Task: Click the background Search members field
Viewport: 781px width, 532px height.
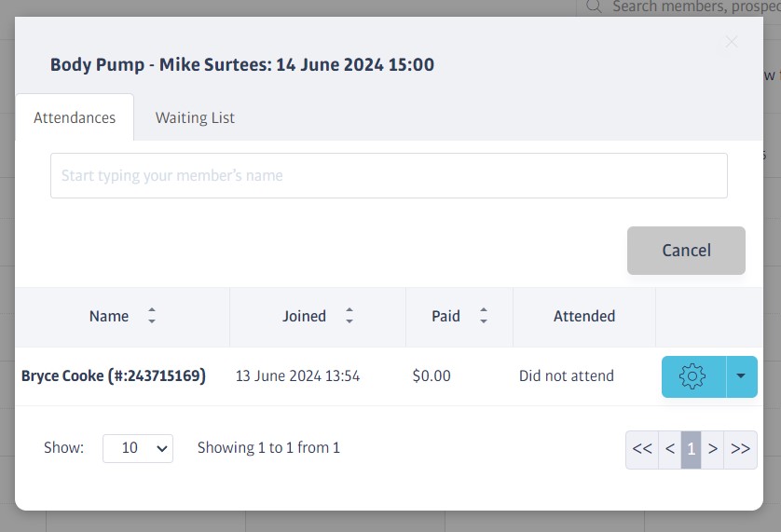Action: coord(696,6)
